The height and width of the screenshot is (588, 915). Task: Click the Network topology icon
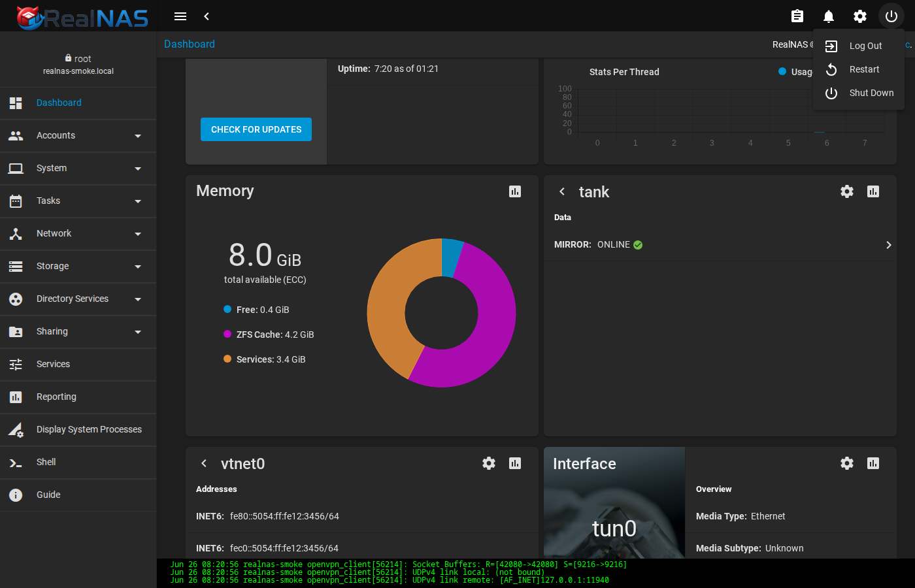(16, 233)
